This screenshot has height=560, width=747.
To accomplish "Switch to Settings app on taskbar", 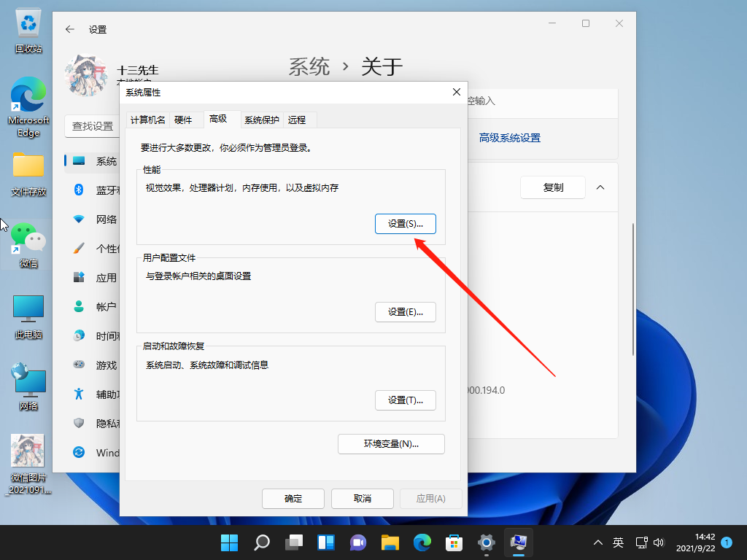I will point(487,542).
